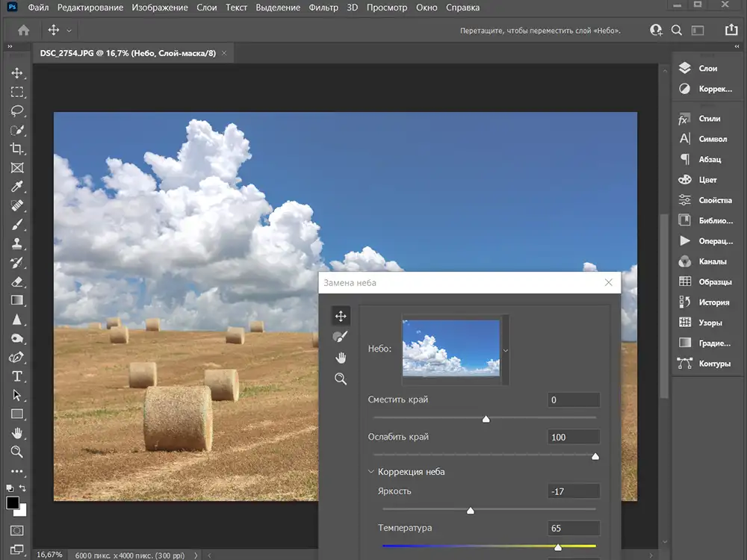Toggle Quick Mask mode icon
This screenshot has height=560, width=747.
[17, 530]
